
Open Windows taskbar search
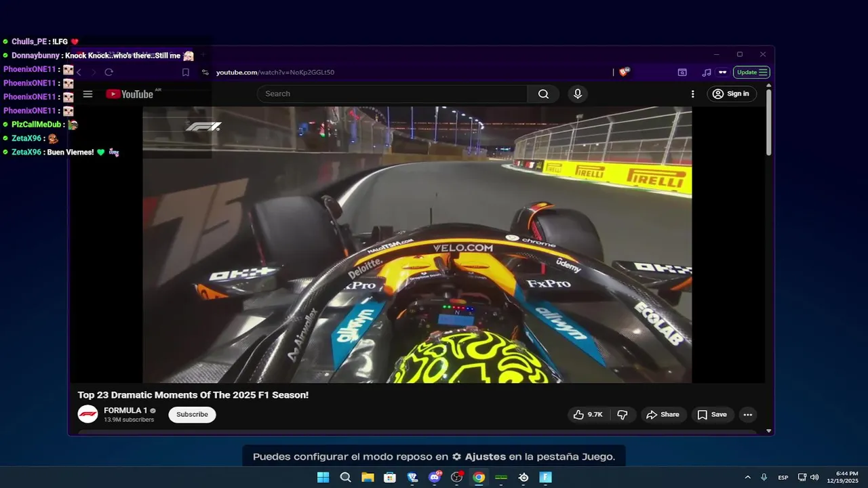(345, 477)
